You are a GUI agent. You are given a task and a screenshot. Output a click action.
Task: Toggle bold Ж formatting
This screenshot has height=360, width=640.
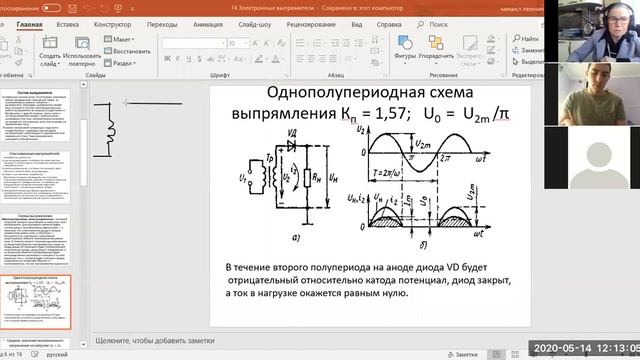(x=167, y=59)
